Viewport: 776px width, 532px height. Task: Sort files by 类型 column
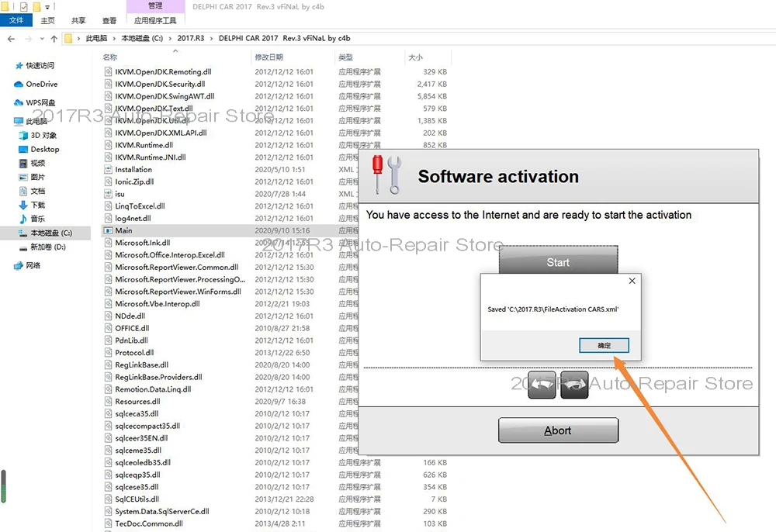pyautogui.click(x=345, y=57)
